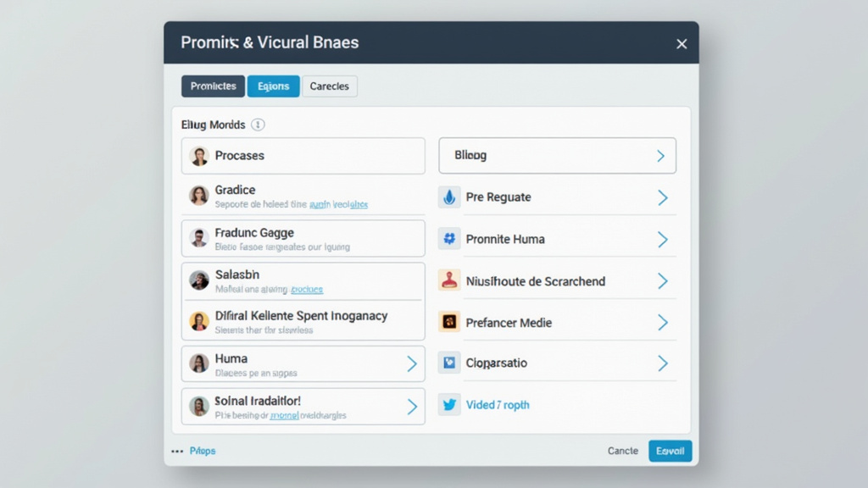Screen dimensions: 868x488
Task: Click the orange icon beside Prefancer Medie
Action: (x=449, y=322)
